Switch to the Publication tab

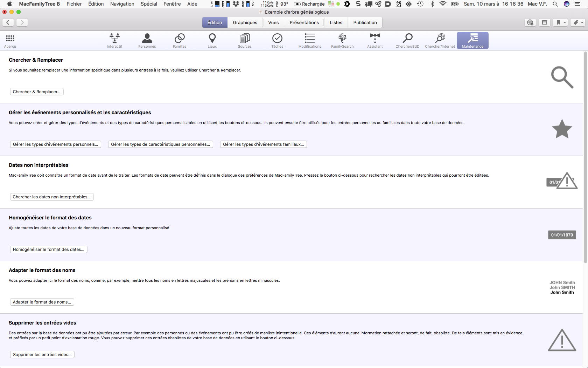tap(365, 22)
